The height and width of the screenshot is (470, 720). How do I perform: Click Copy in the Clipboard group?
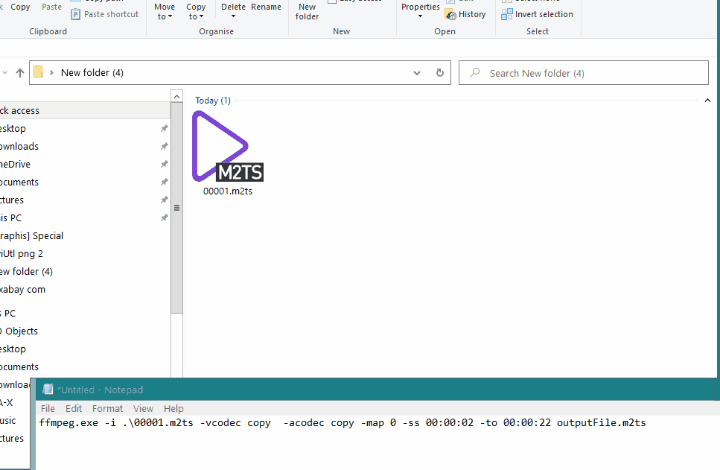point(20,7)
